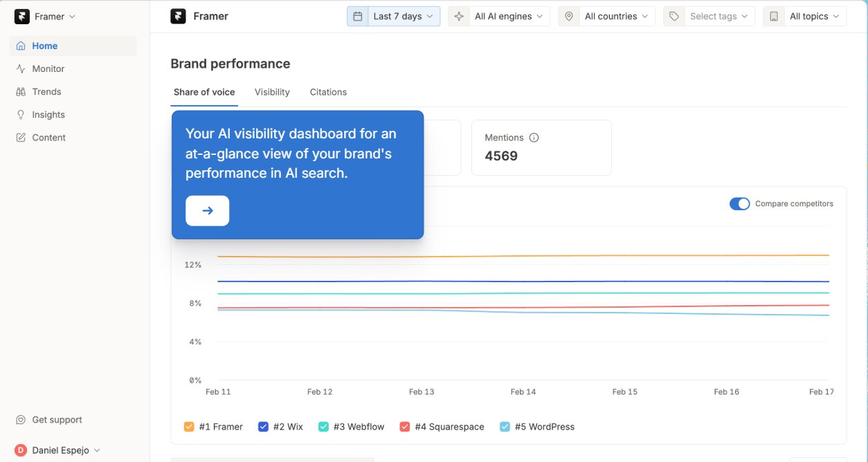Click the Brand performance heading

click(x=230, y=64)
